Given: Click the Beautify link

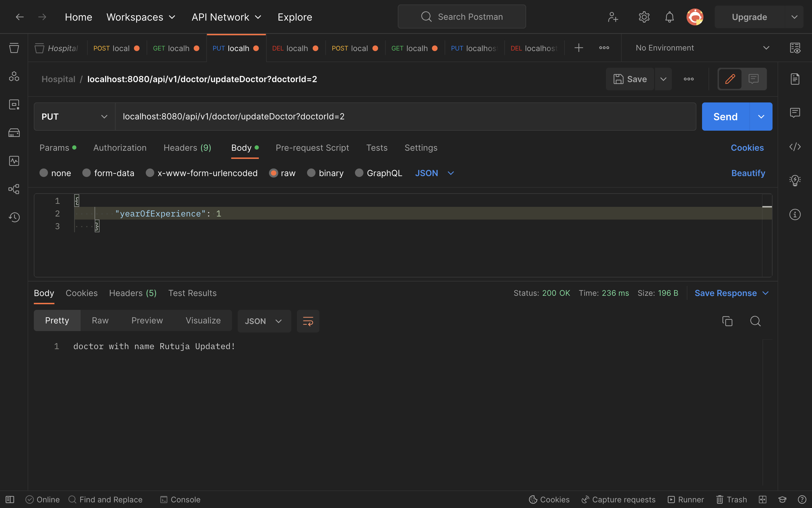Looking at the screenshot, I should point(748,173).
